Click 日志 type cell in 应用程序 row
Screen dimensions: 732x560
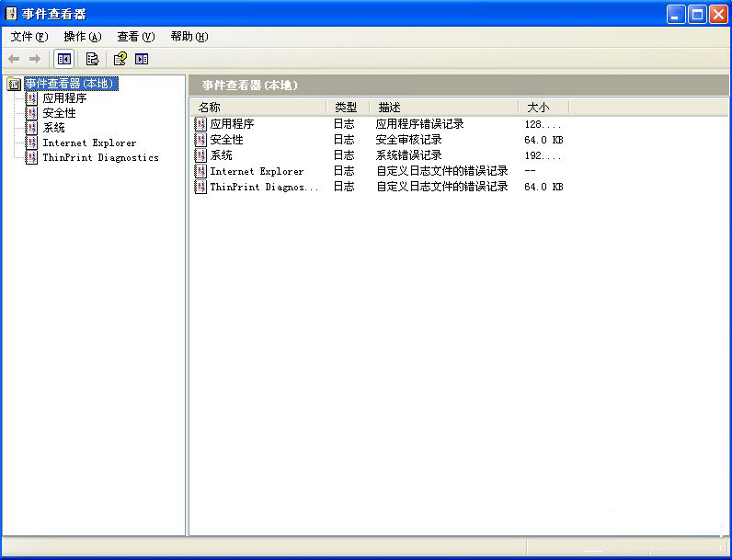pos(344,124)
